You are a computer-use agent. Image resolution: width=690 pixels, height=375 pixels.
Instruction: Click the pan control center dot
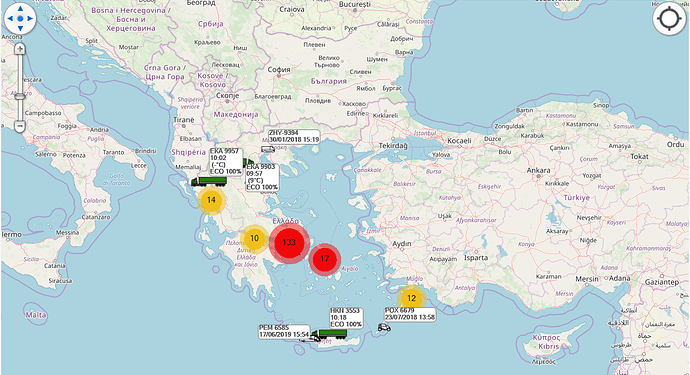click(20, 18)
